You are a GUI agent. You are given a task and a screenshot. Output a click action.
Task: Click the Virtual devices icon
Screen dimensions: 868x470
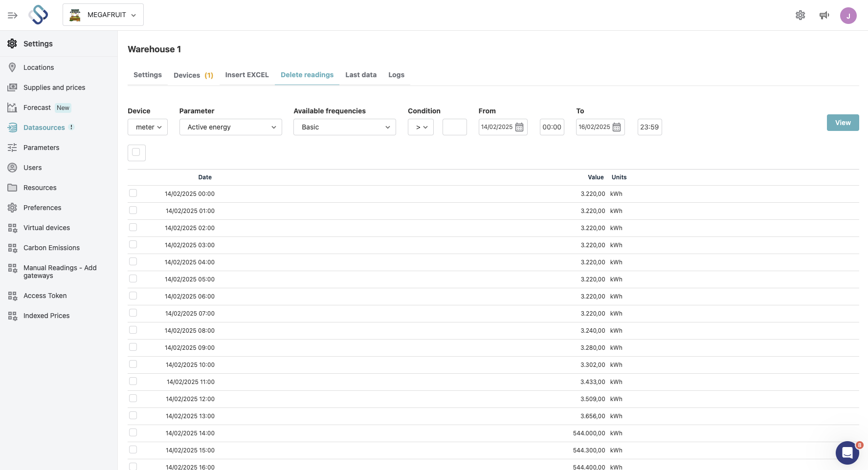coord(12,228)
